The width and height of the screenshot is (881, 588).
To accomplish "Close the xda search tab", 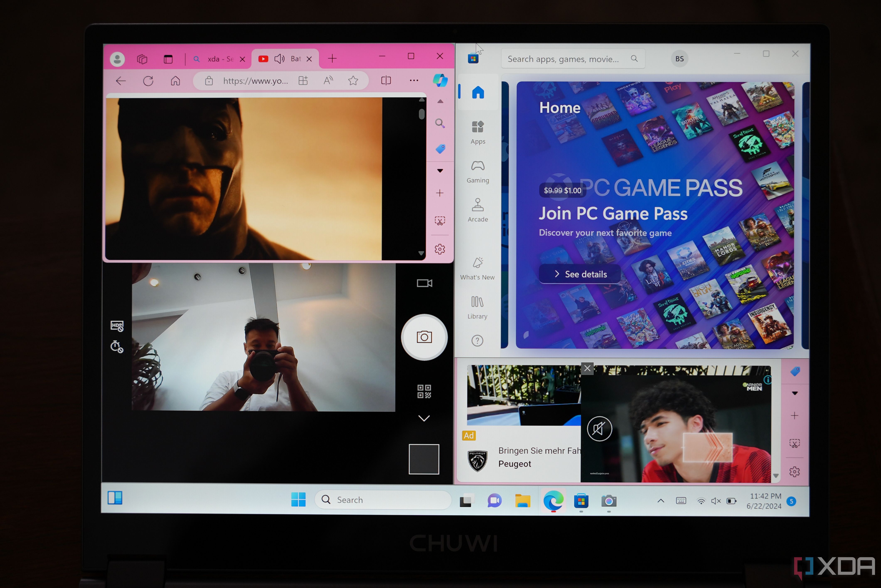I will click(242, 59).
